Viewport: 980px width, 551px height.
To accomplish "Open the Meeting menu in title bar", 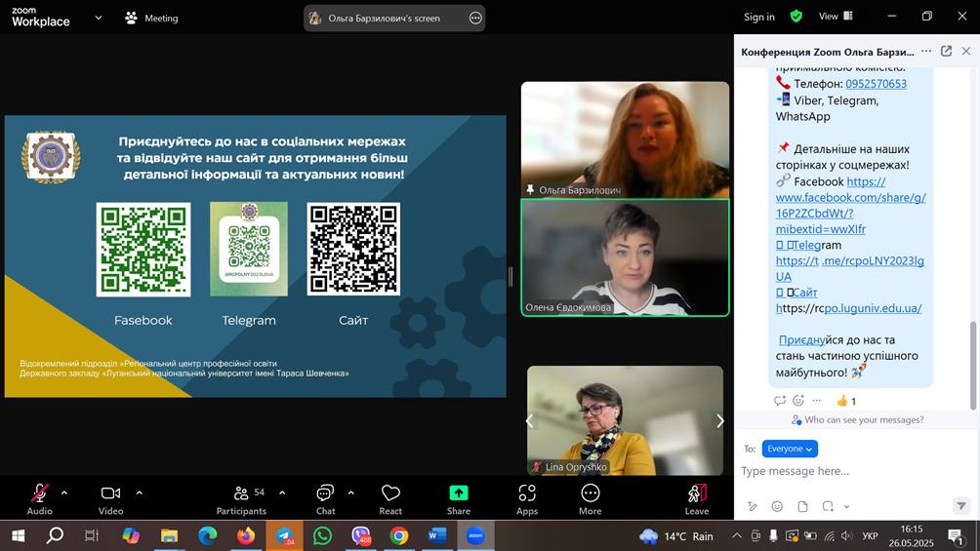I will 152,18.
